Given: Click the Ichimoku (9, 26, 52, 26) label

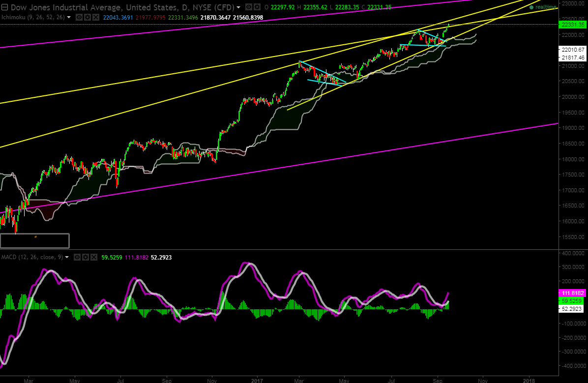Looking at the screenshot, I should point(33,17).
